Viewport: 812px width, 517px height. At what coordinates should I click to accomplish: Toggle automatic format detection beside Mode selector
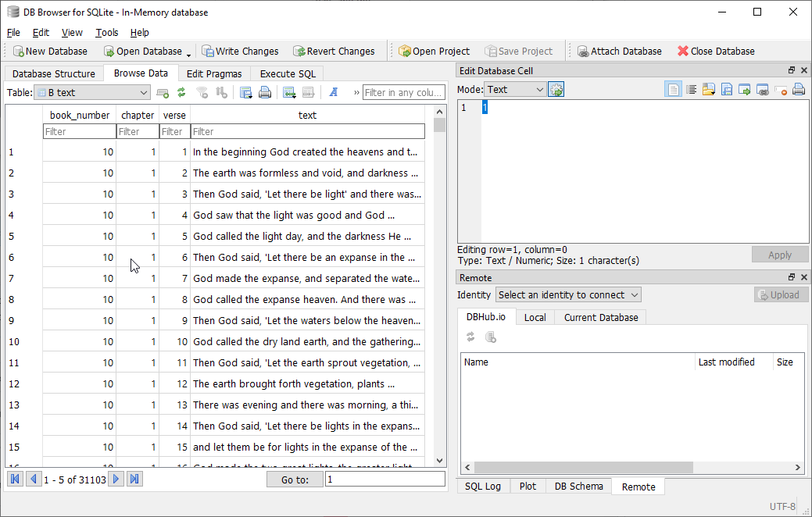(x=556, y=89)
